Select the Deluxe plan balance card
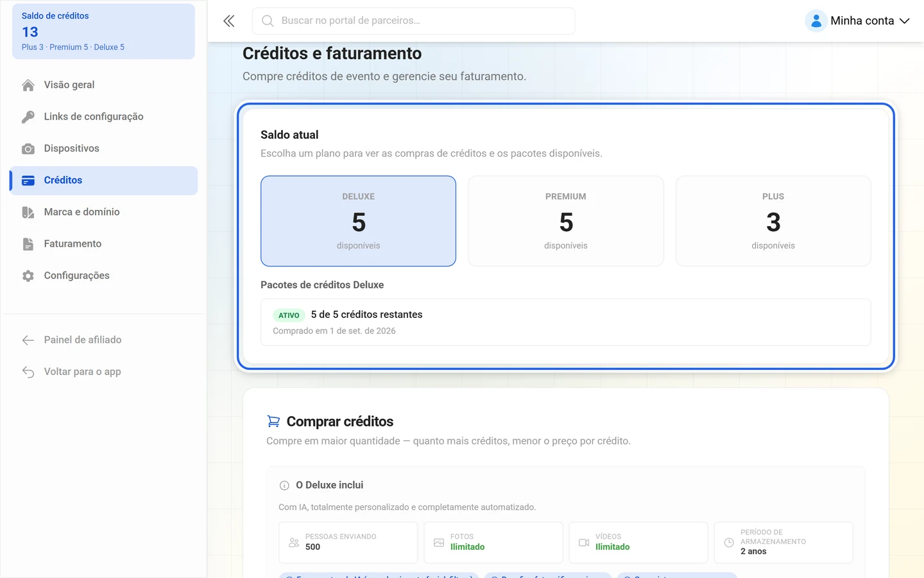 358,221
